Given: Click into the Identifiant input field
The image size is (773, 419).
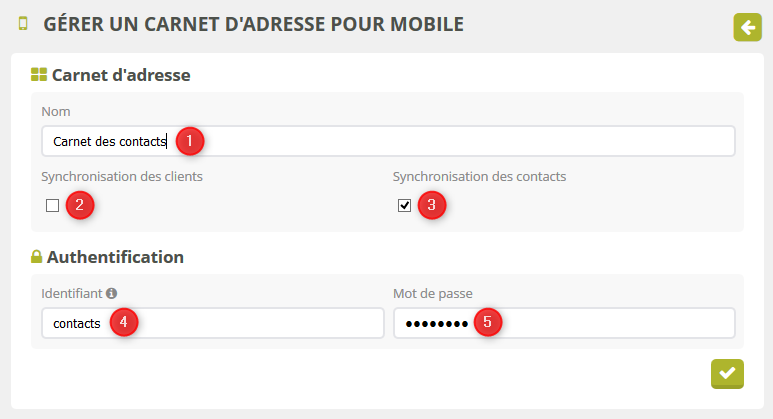Looking at the screenshot, I should point(250,323).
